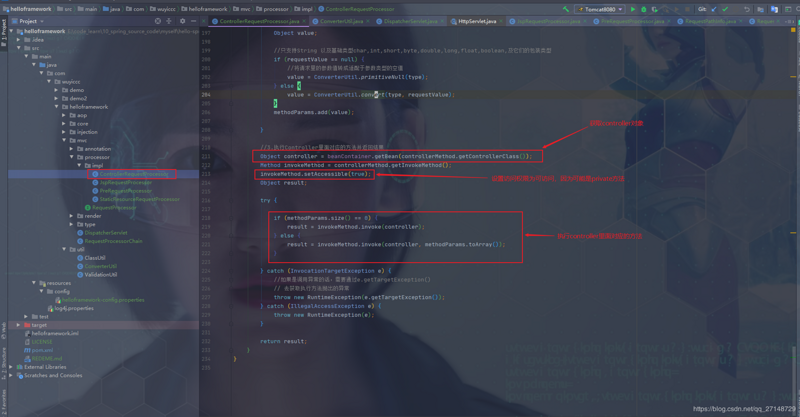Collapse the helloframework root project node
Screen dimensions: 800x417
[11, 31]
